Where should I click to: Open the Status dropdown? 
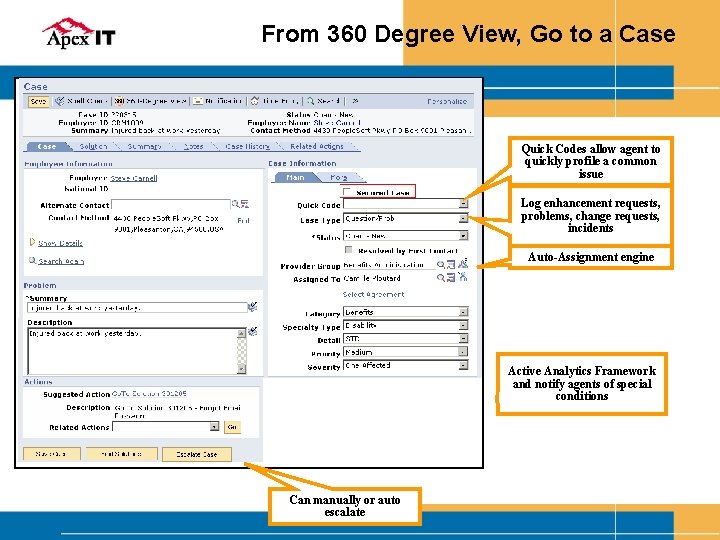click(463, 236)
